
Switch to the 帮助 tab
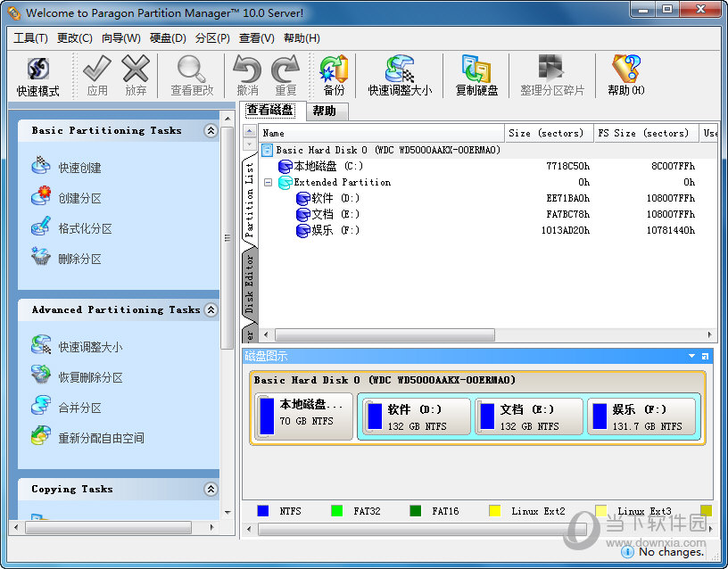tap(325, 111)
